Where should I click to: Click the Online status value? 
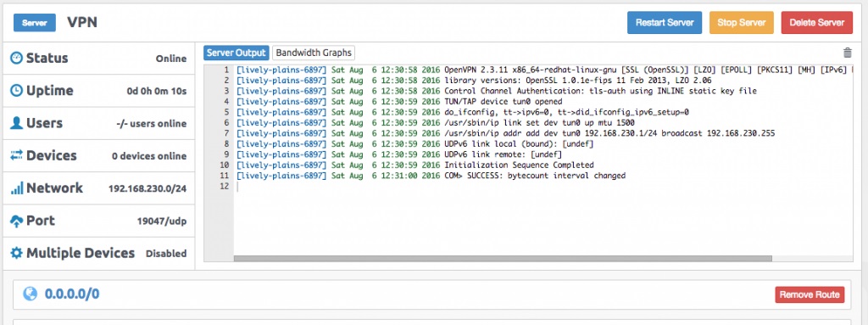point(171,59)
